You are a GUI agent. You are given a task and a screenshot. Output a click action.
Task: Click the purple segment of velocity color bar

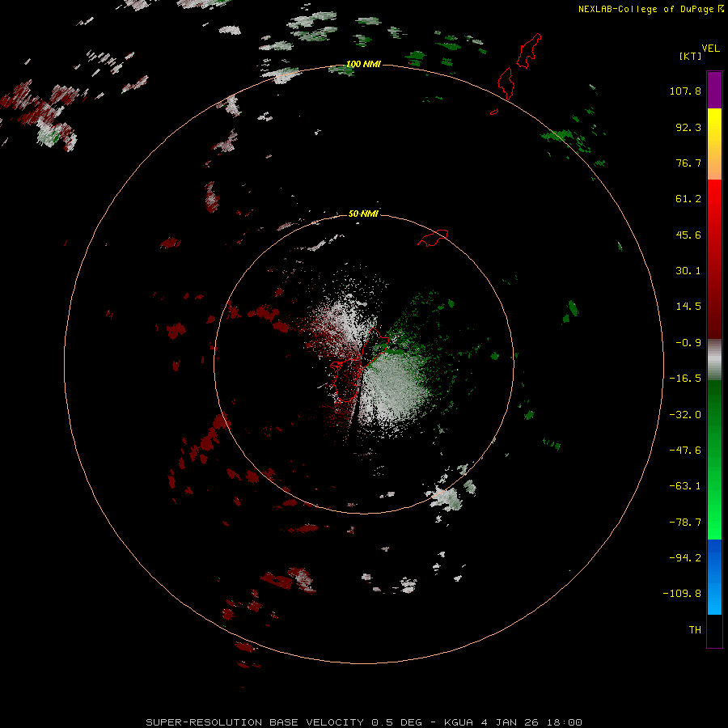point(714,90)
